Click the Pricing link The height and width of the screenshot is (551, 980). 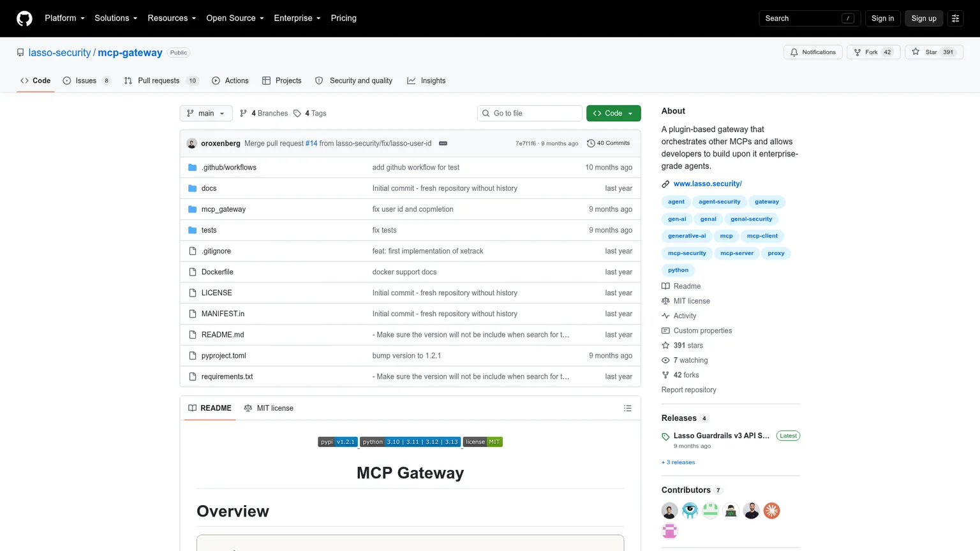click(343, 18)
